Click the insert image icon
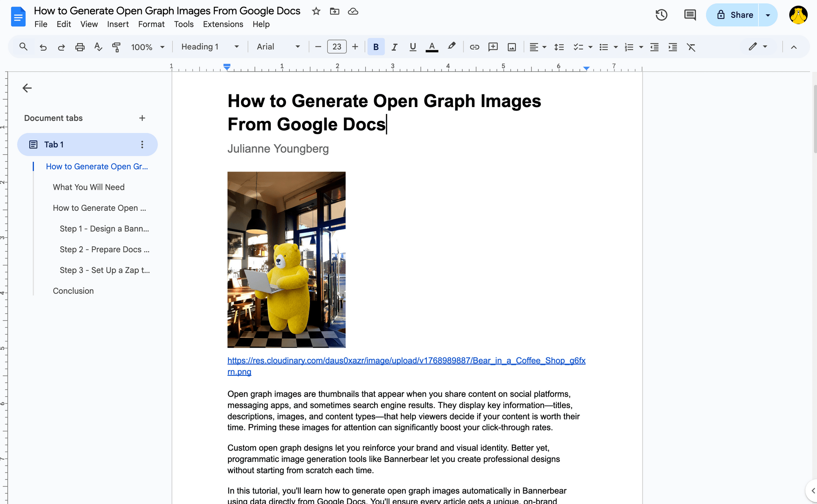This screenshot has height=504, width=817. 512,47
